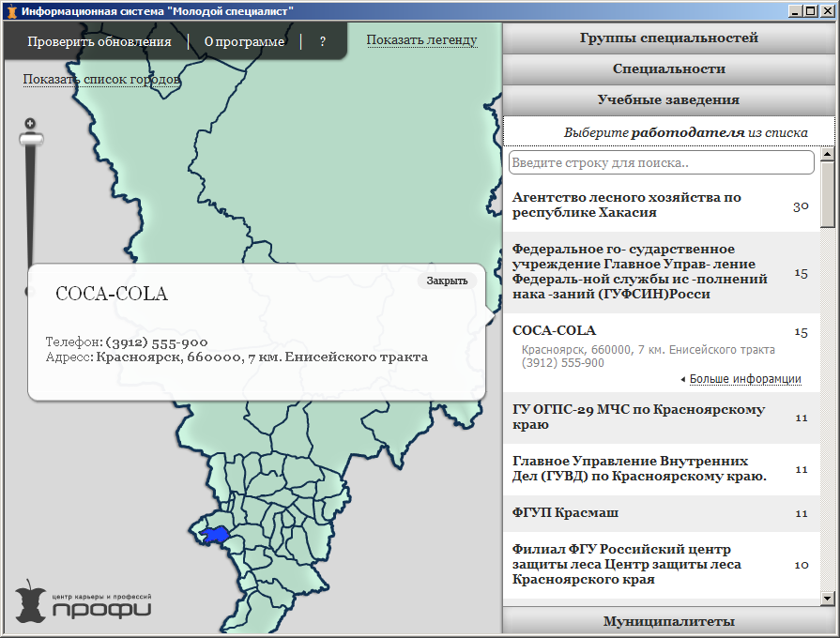Click COCA-COLA phone number (3912) 555-900 in popup
This screenshot has width=840, height=638.
(x=157, y=342)
